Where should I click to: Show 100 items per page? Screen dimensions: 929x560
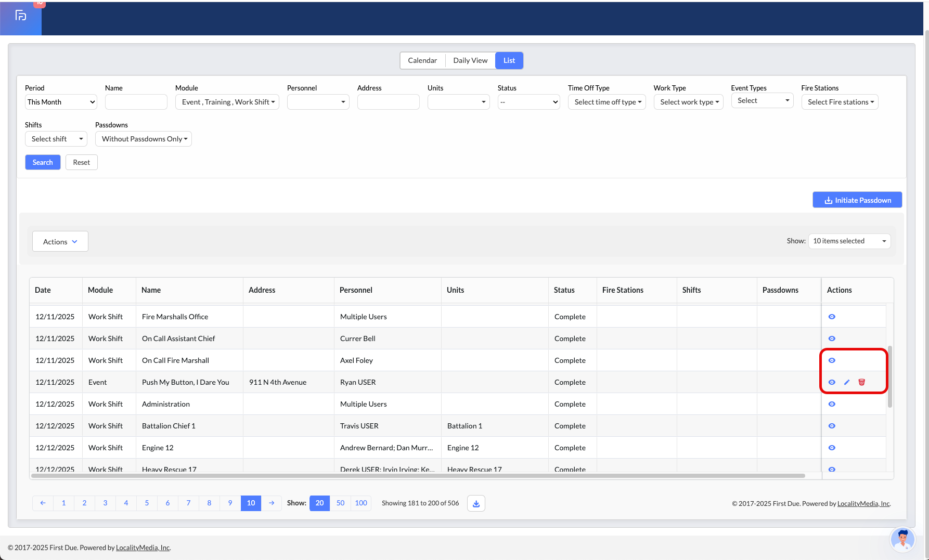point(361,503)
